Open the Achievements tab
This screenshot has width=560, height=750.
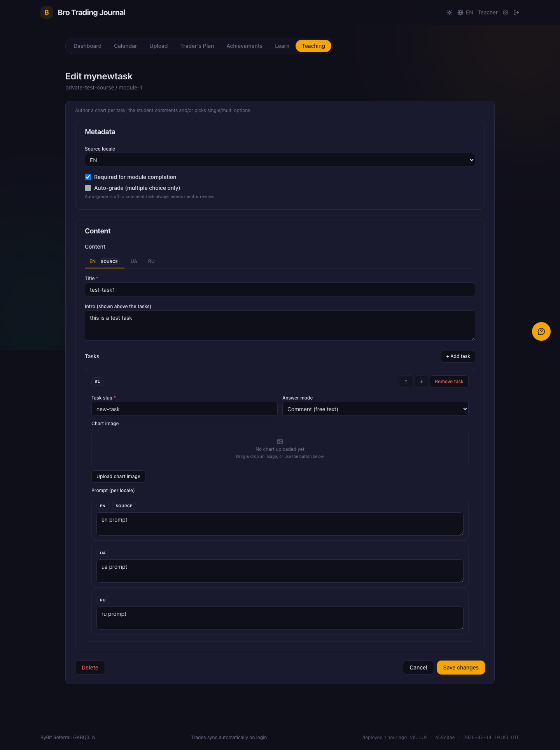pyautogui.click(x=245, y=46)
